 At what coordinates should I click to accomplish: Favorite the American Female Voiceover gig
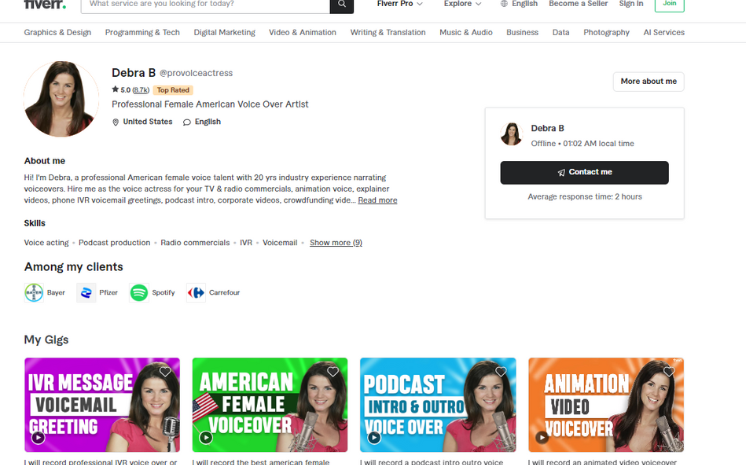pyautogui.click(x=333, y=371)
